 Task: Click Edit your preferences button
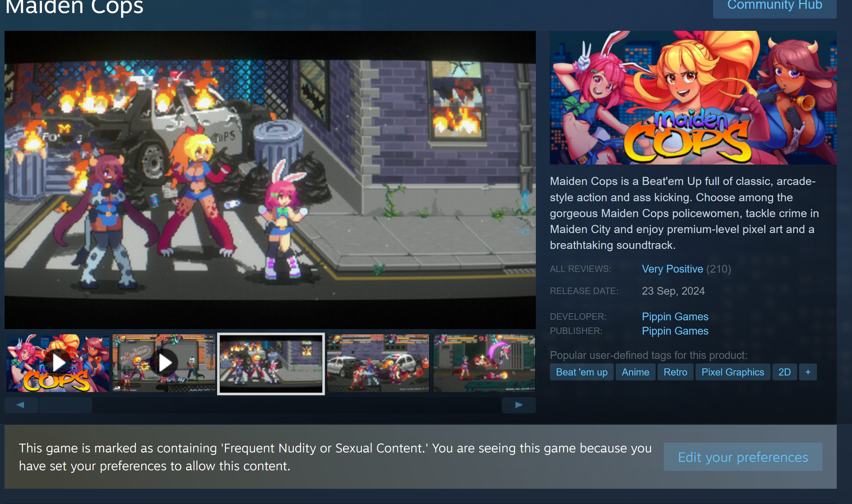743,457
